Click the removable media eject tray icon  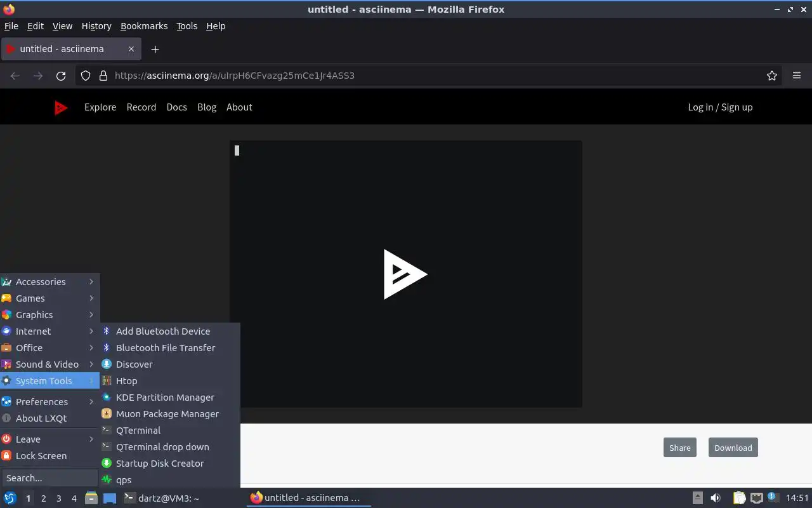click(x=697, y=498)
